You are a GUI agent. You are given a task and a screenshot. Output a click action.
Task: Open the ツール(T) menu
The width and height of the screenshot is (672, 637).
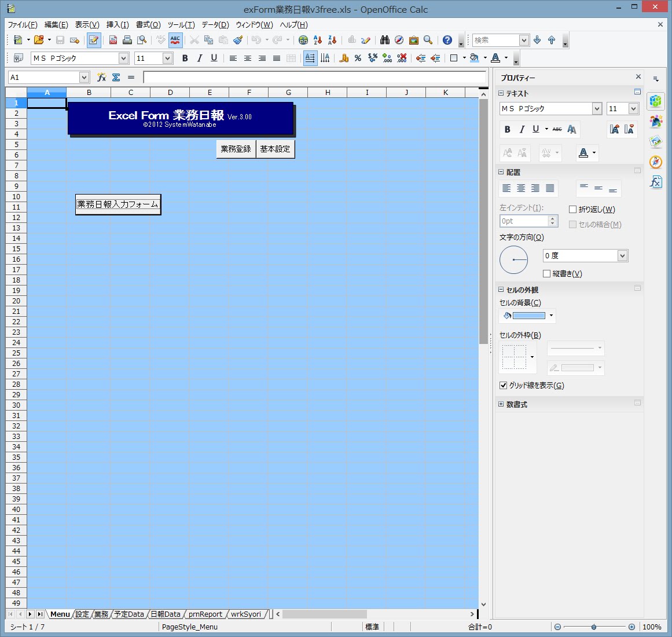point(181,25)
